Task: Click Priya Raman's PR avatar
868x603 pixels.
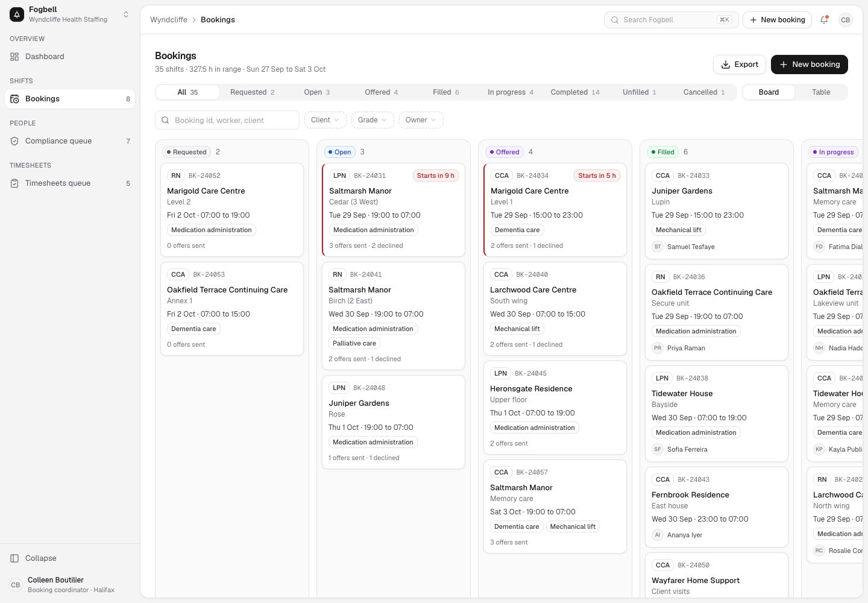Action: tap(658, 348)
